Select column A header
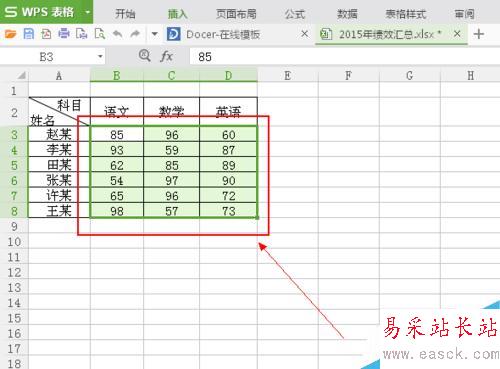This screenshot has width=500, height=369. pyautogui.click(x=59, y=75)
